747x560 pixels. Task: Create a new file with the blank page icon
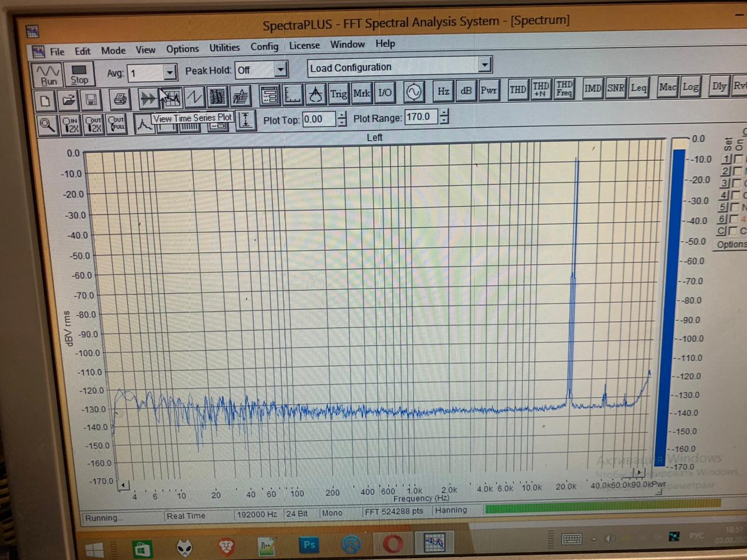pyautogui.click(x=45, y=101)
